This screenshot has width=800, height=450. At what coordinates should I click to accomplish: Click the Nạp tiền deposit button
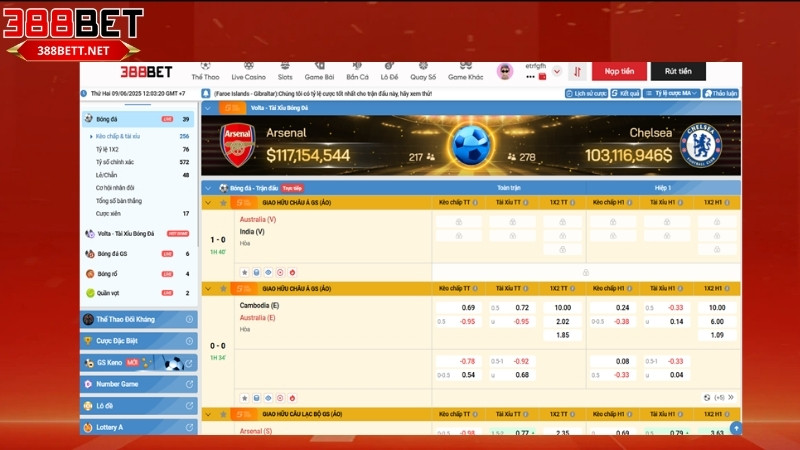click(x=619, y=71)
